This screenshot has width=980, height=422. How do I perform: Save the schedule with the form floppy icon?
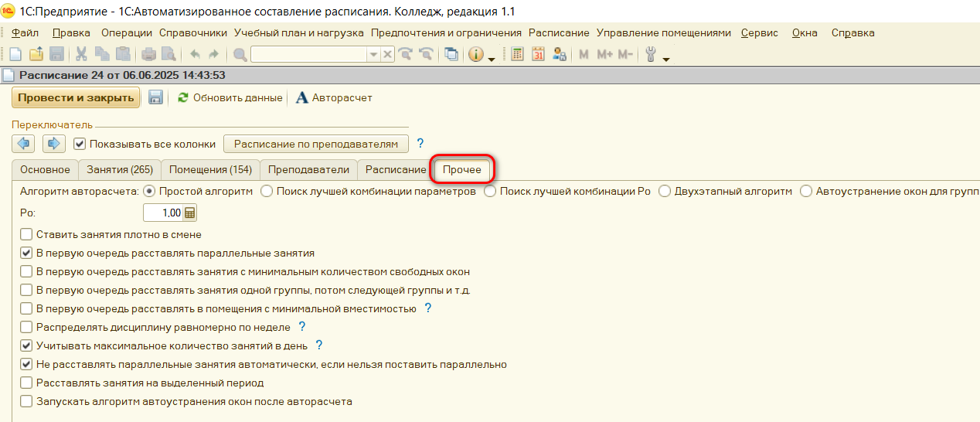(x=155, y=97)
